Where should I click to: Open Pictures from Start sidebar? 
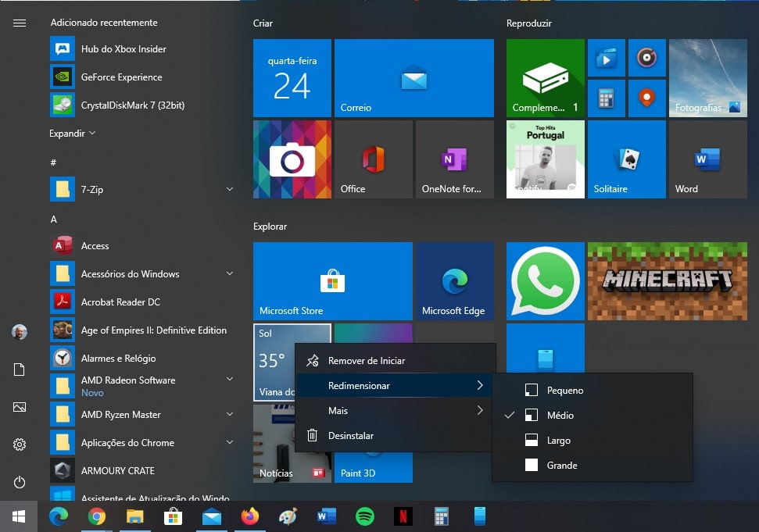[x=20, y=407]
